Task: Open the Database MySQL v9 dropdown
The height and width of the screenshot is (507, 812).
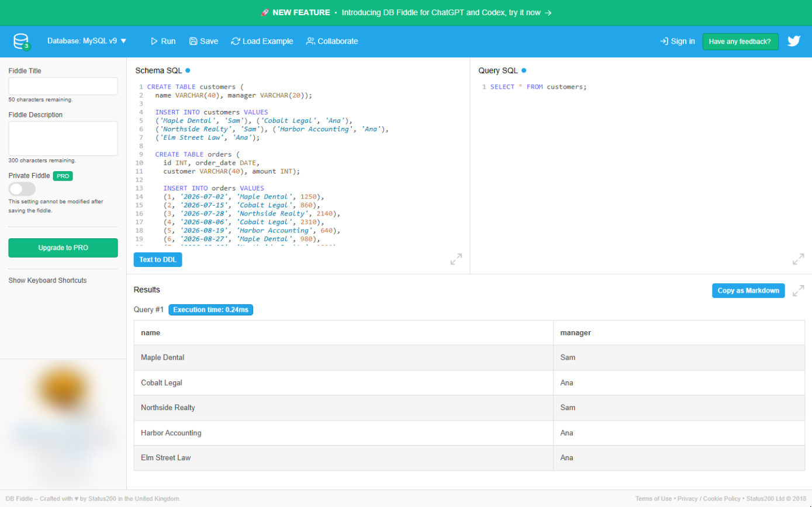Action: click(87, 41)
